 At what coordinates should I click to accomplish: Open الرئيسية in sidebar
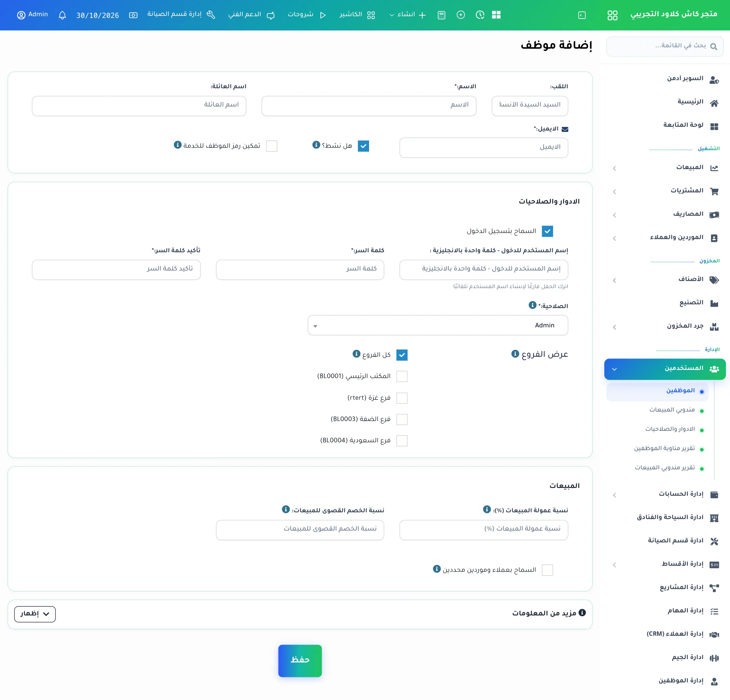point(665,102)
